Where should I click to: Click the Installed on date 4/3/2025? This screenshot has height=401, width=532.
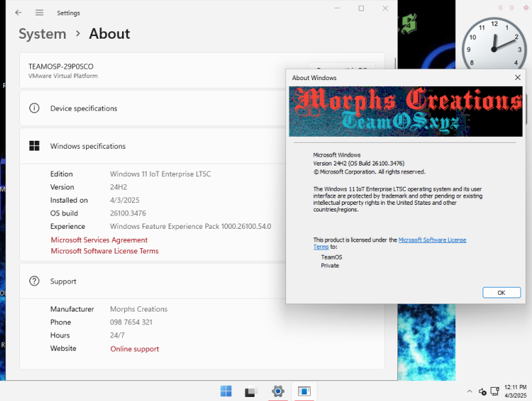pos(125,200)
